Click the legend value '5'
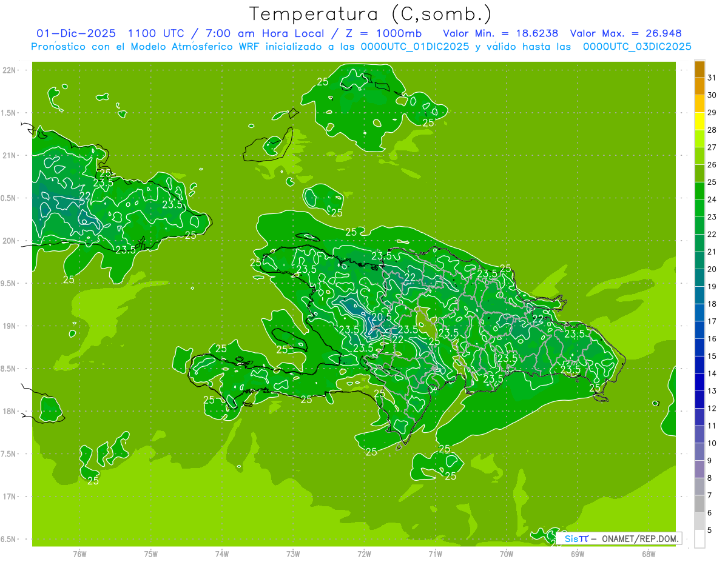Screen dimensions: 728x562 tap(710, 530)
